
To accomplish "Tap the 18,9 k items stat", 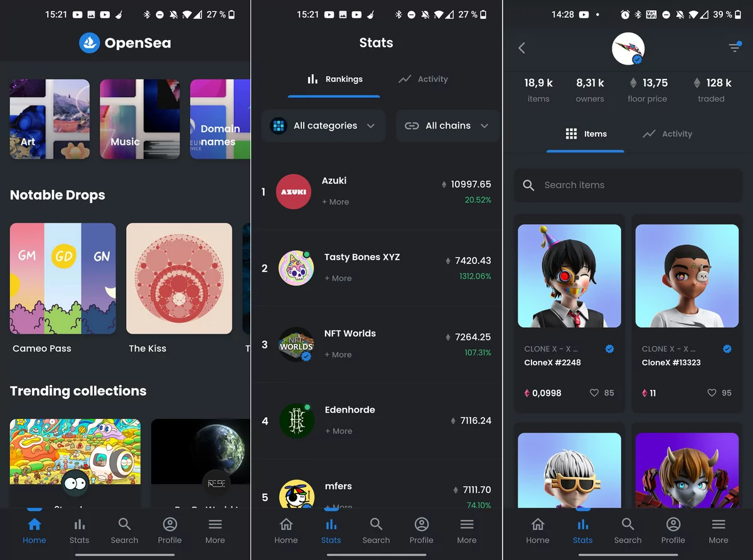I will tap(538, 90).
